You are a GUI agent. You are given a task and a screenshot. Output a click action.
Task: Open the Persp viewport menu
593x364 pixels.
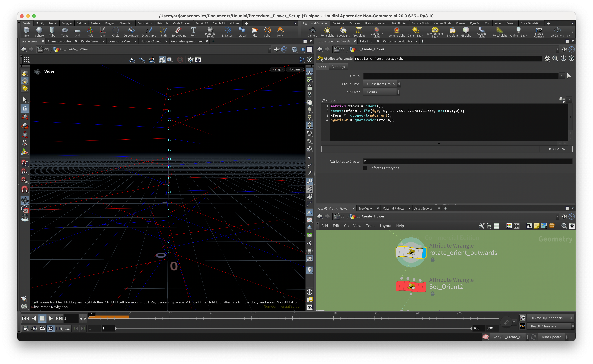point(277,69)
